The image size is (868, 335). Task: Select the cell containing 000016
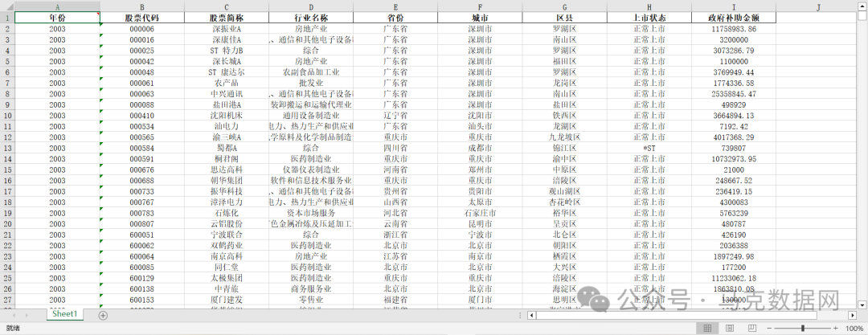tap(142, 40)
